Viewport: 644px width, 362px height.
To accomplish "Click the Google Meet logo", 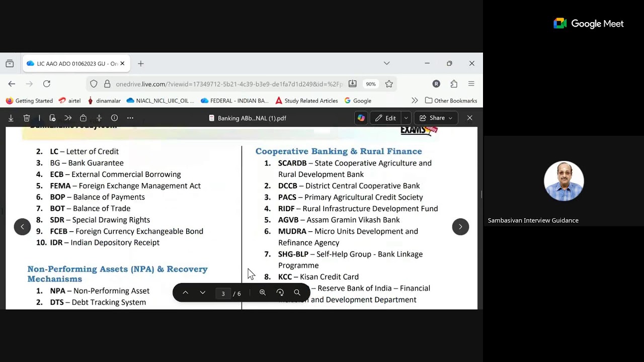I will 588,24.
